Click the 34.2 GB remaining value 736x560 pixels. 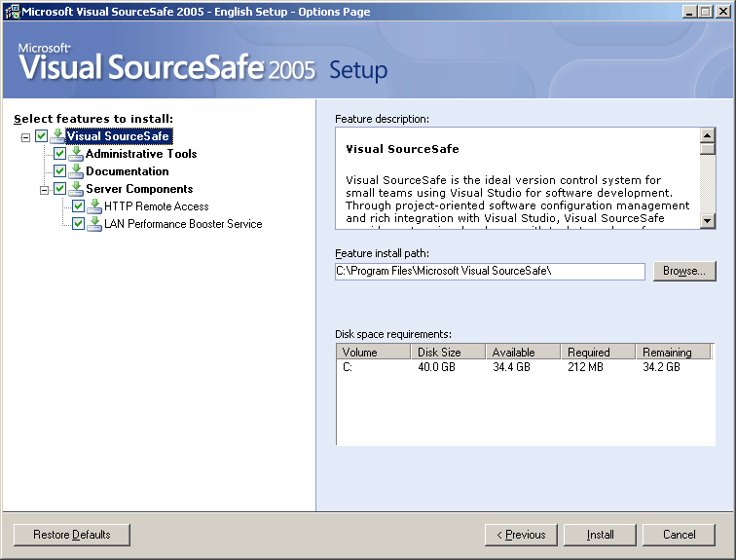coord(661,367)
